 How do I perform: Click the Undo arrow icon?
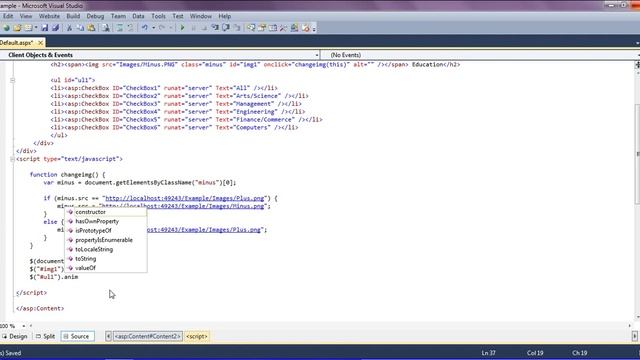[x=144, y=28]
